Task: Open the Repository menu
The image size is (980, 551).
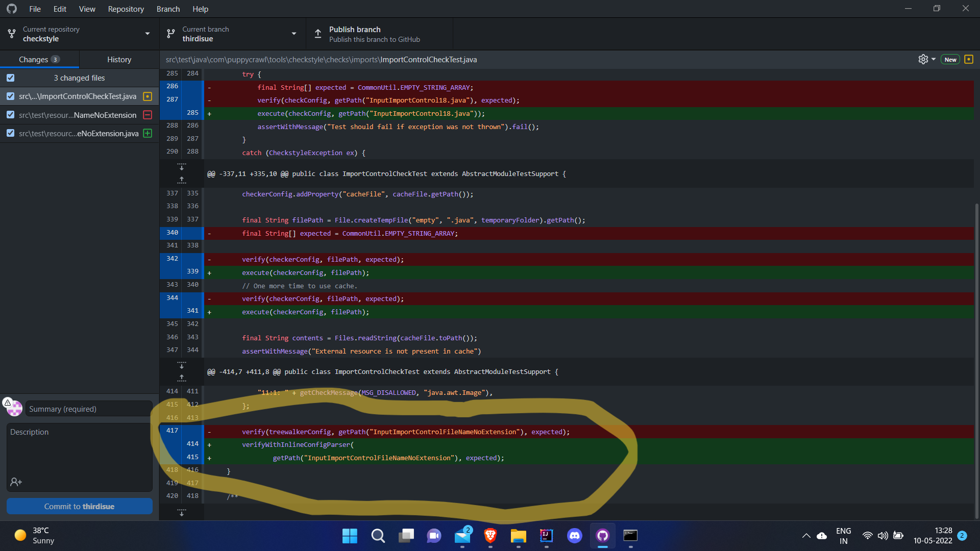Action: pos(126,9)
